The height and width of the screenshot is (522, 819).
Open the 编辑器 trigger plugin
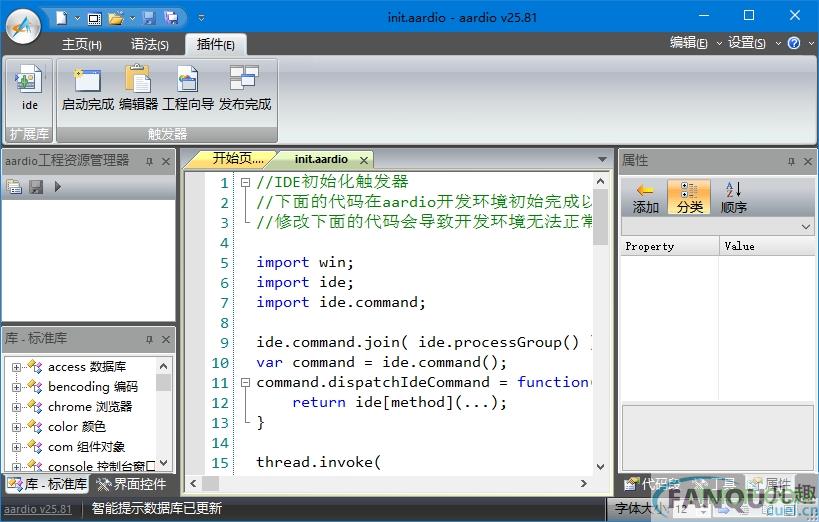(x=138, y=88)
